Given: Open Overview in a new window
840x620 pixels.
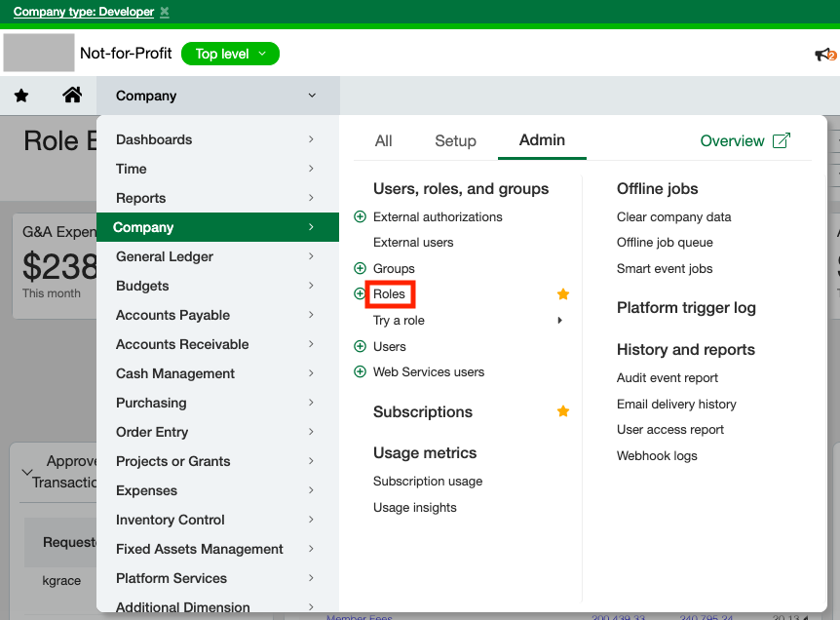Looking at the screenshot, I should coord(745,140).
